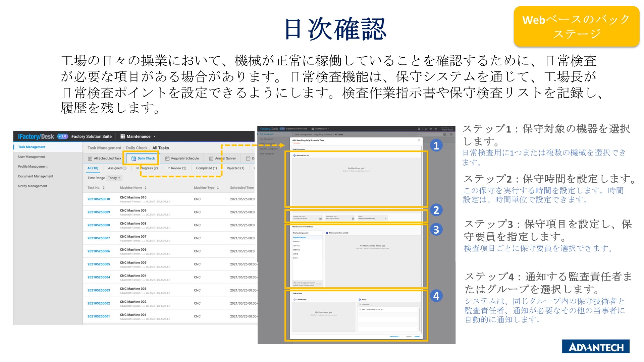Open task 202105250007

[99, 238]
